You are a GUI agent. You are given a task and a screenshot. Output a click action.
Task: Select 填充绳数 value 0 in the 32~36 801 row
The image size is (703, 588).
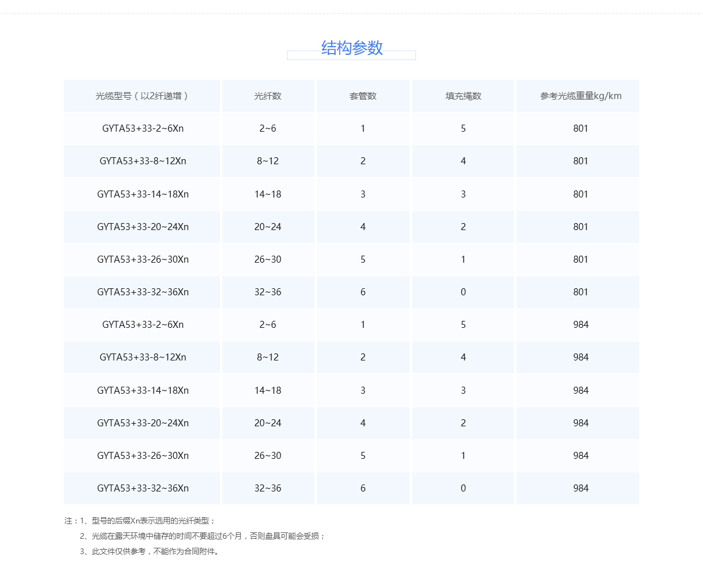[x=463, y=292]
